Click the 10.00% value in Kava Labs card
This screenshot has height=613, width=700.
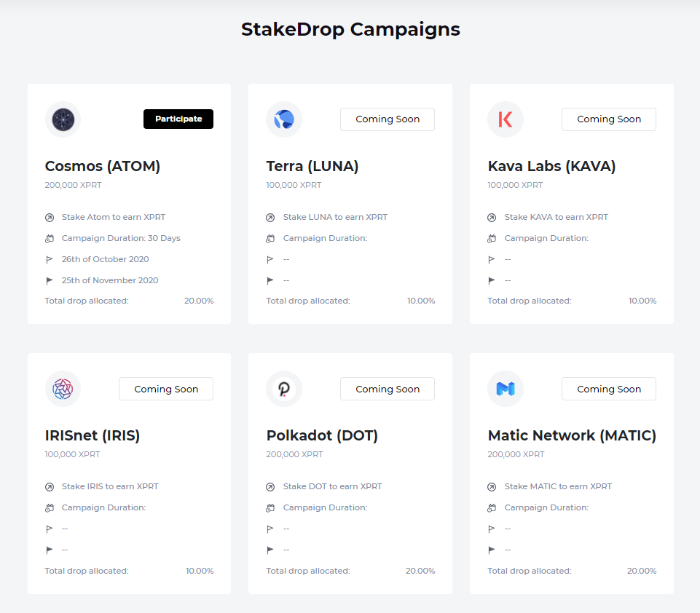pos(642,301)
